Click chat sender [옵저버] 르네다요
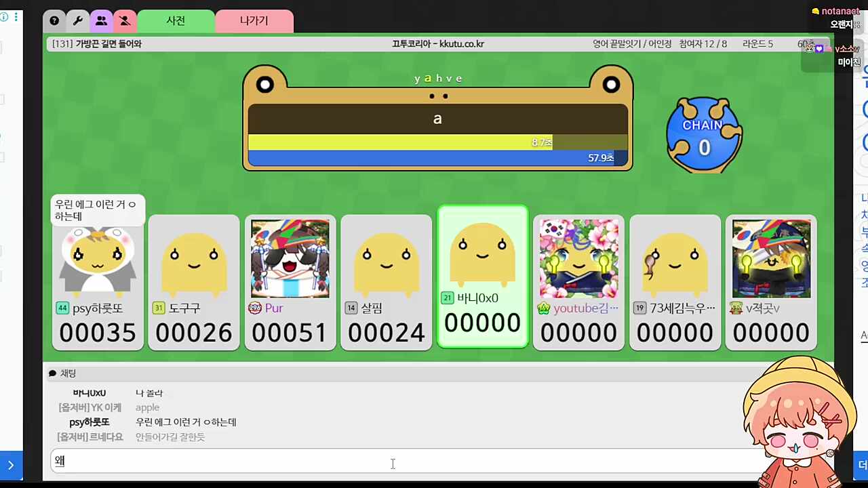The image size is (868, 488). click(90, 437)
